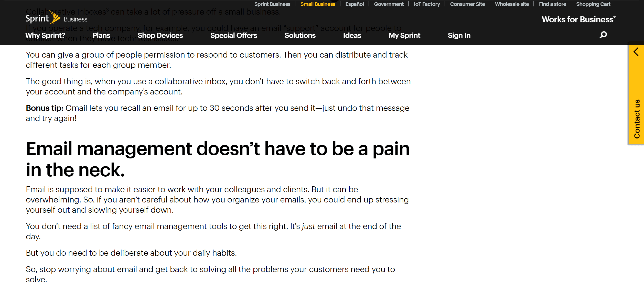Open the Shop Devices menu
This screenshot has width=644, height=290.
click(160, 36)
